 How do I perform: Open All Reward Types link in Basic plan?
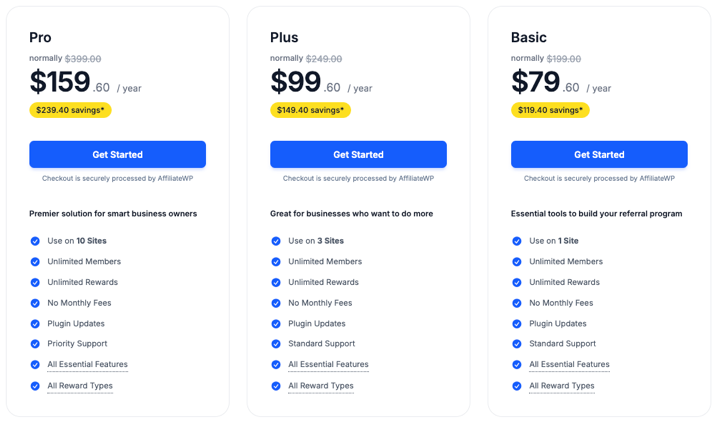click(561, 386)
